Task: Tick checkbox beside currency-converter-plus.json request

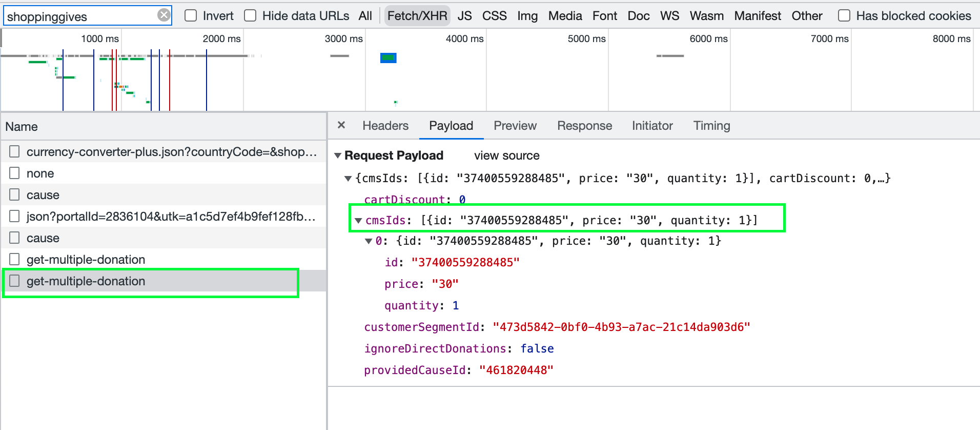Action: (14, 151)
